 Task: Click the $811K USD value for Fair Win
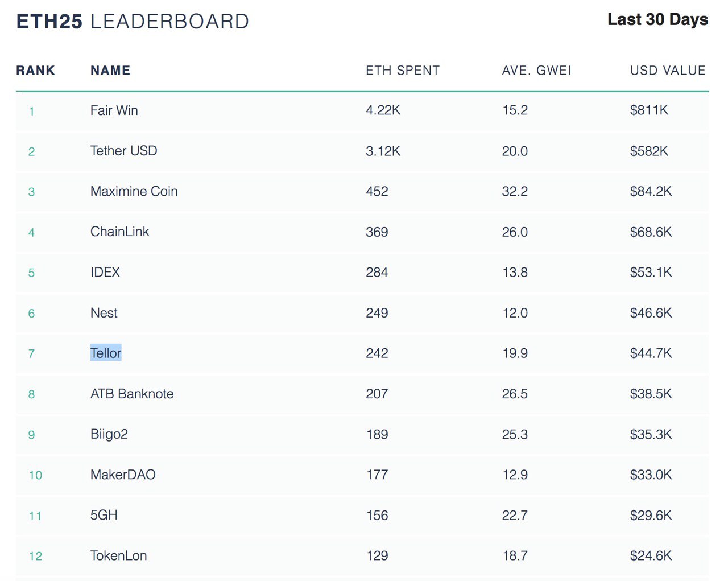click(649, 110)
